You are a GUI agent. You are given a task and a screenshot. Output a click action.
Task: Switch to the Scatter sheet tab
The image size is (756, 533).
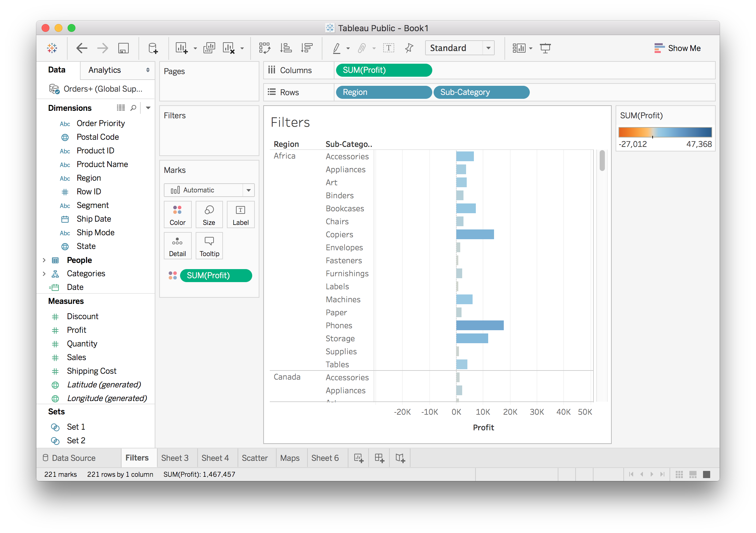point(254,458)
